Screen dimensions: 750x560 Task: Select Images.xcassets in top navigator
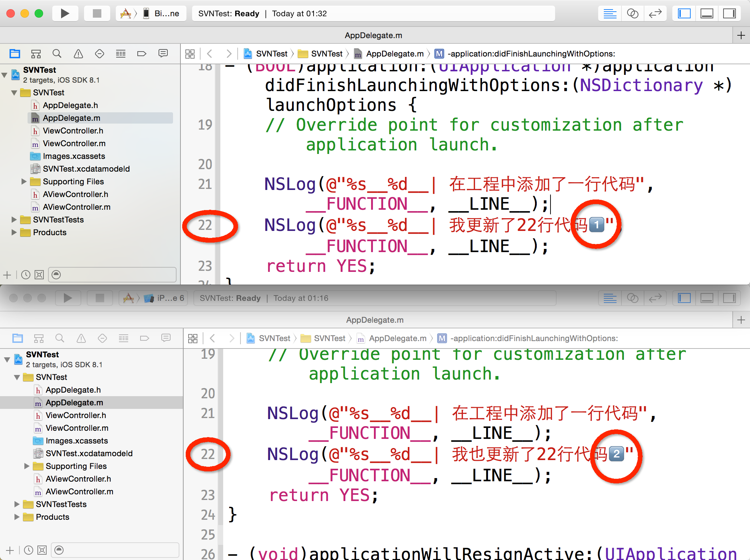click(74, 156)
